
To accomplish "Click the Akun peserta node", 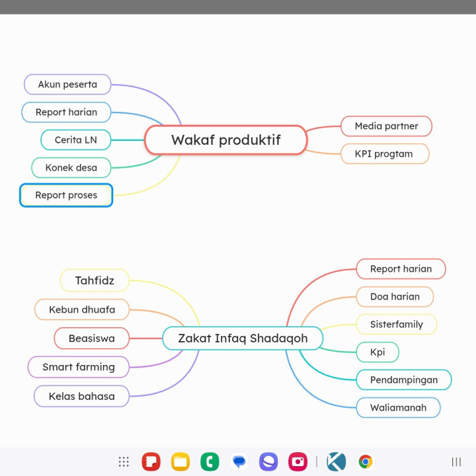I will tap(67, 85).
